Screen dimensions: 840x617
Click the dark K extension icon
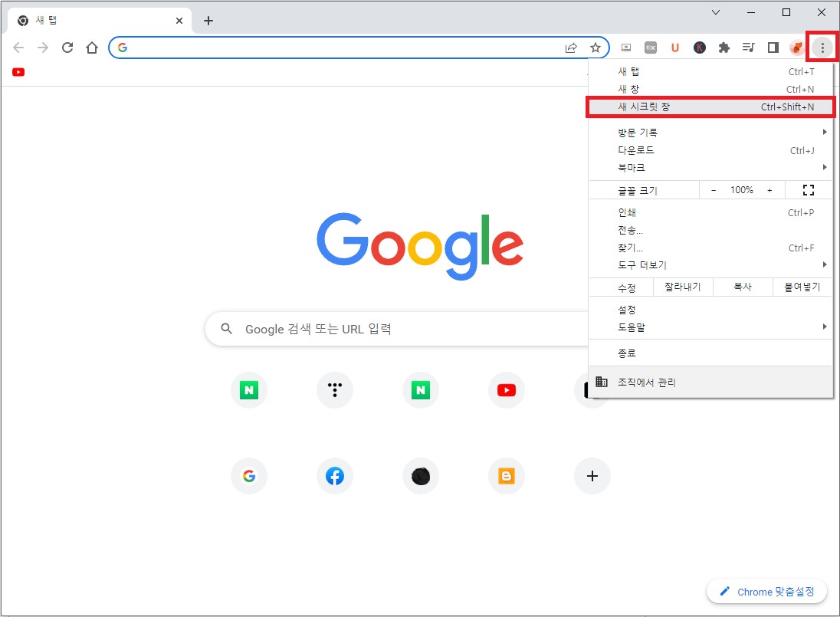point(700,48)
